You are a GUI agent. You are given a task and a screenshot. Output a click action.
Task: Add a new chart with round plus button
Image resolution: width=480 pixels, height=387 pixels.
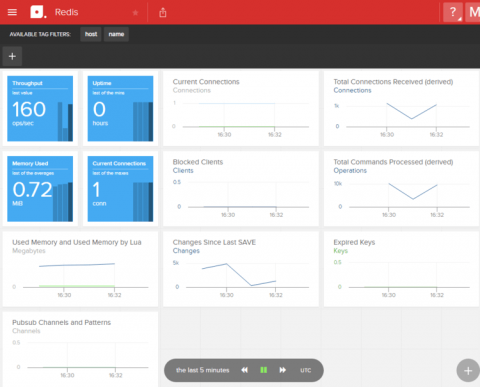pos(468,370)
